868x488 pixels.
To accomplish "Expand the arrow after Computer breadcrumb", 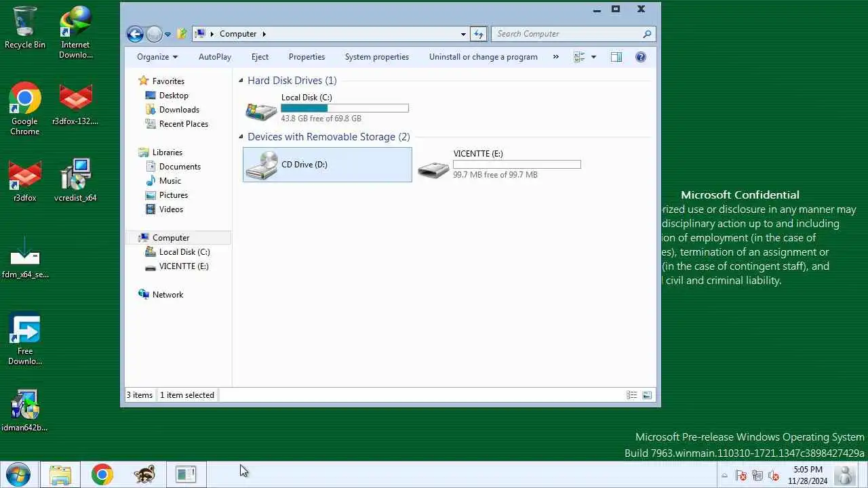I will click(x=264, y=34).
